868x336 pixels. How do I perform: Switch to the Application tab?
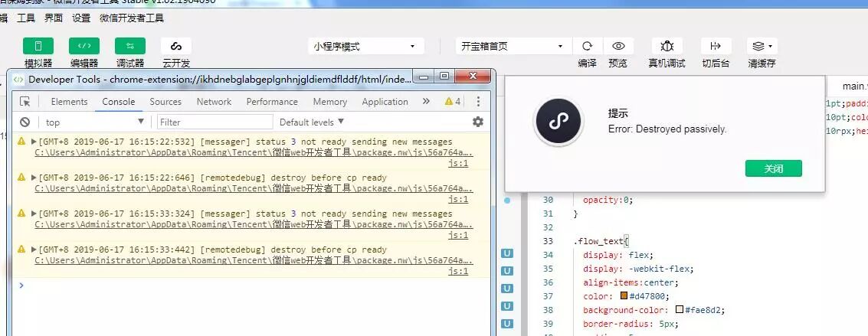385,102
